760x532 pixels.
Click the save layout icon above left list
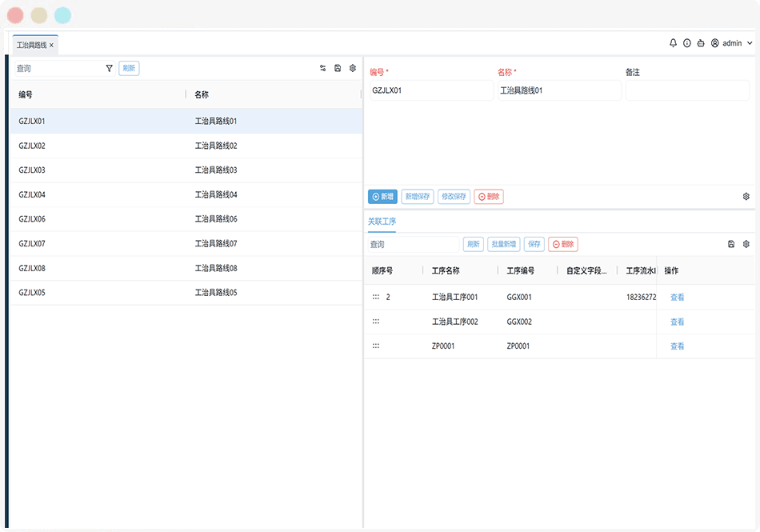click(338, 68)
